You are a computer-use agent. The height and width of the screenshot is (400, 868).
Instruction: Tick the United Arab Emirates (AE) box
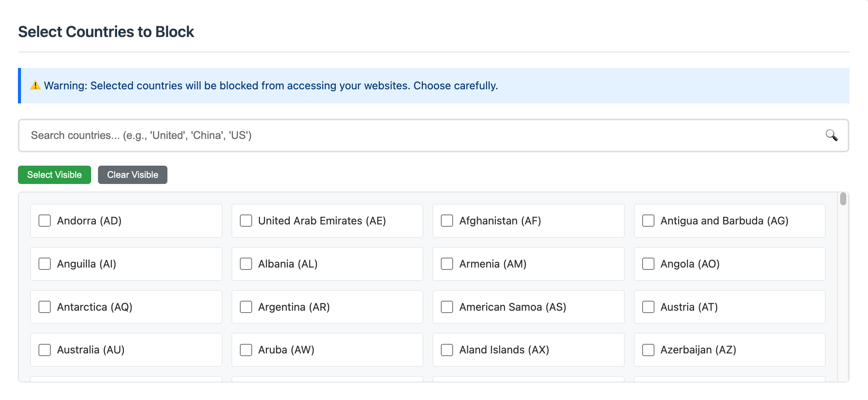click(246, 221)
